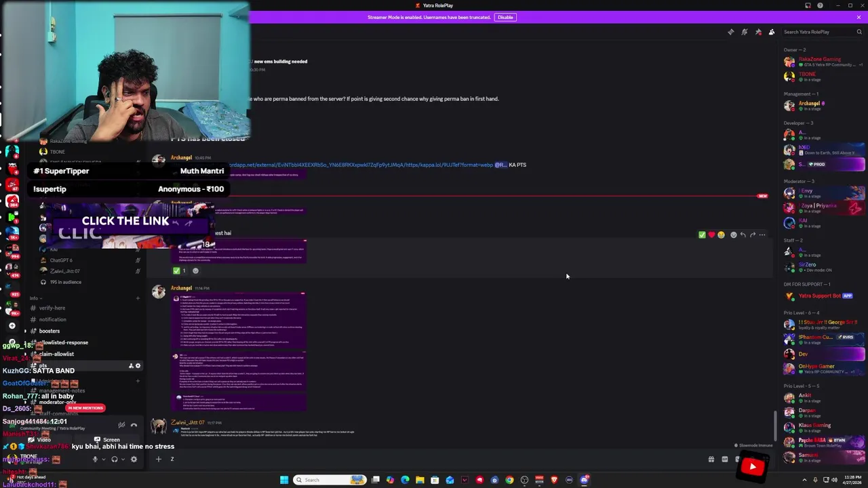Create invite for the pts channel
This screenshot has width=868, height=488.
131,366
